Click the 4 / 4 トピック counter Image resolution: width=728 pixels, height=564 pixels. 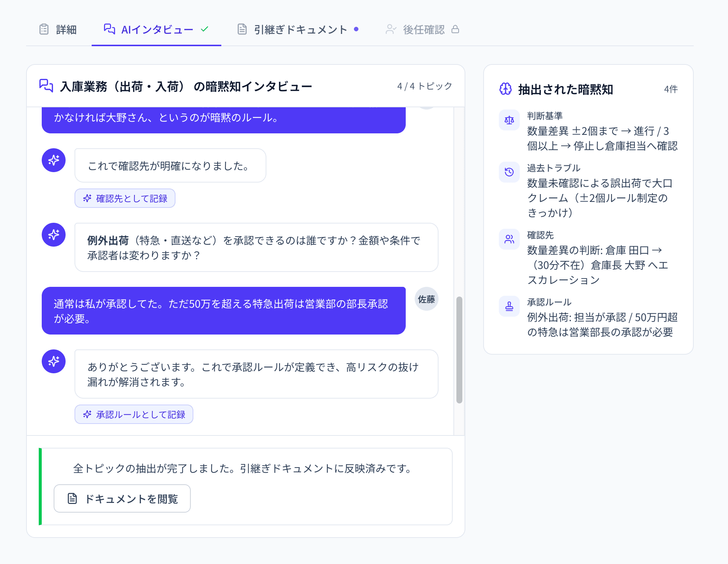coord(425,86)
